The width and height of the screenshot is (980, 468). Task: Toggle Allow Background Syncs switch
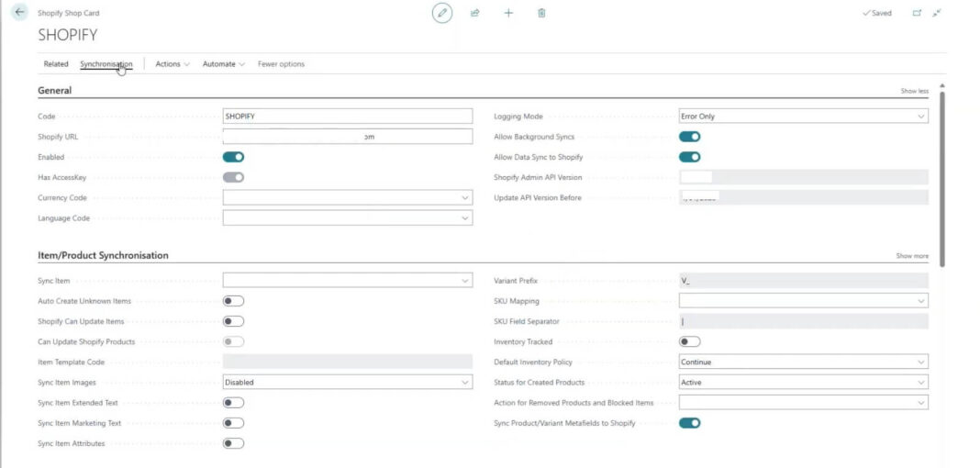click(x=689, y=136)
